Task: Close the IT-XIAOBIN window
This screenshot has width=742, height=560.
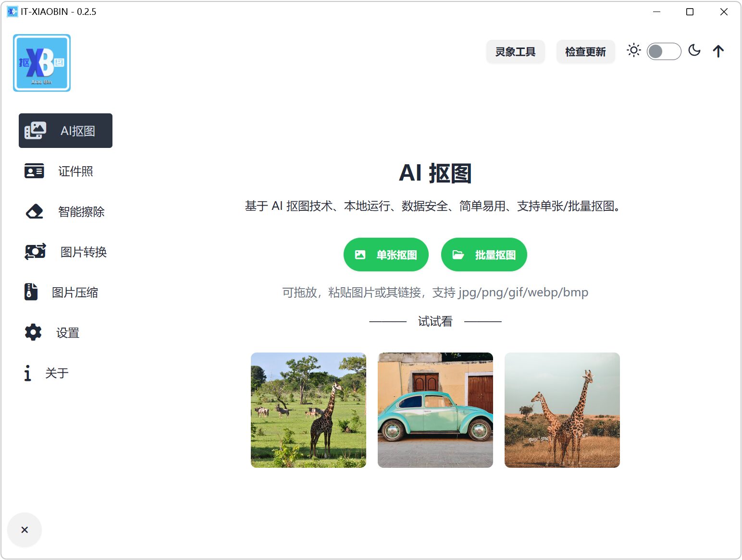Action: (x=724, y=12)
